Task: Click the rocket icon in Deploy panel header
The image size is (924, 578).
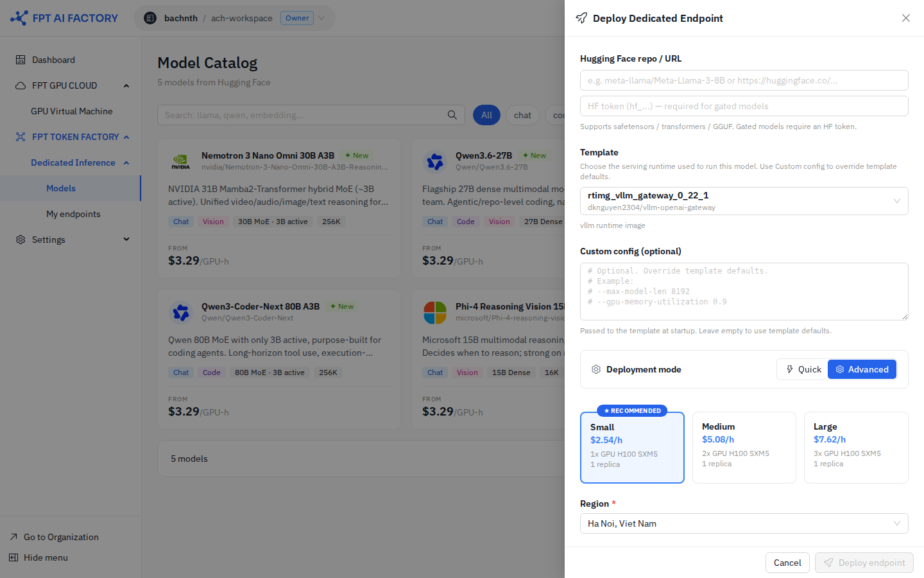Action: 581,18
